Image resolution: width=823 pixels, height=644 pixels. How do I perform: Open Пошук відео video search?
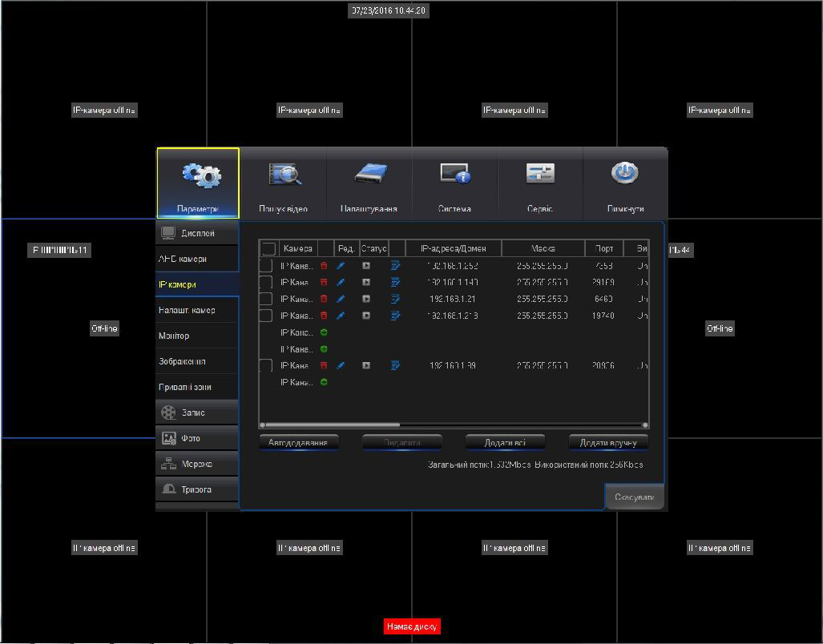284,175
